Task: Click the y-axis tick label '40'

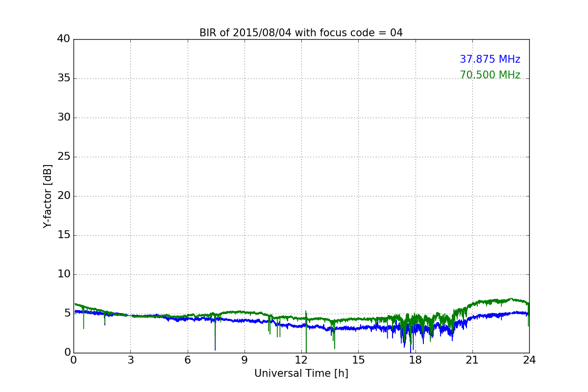Action: click(63, 39)
